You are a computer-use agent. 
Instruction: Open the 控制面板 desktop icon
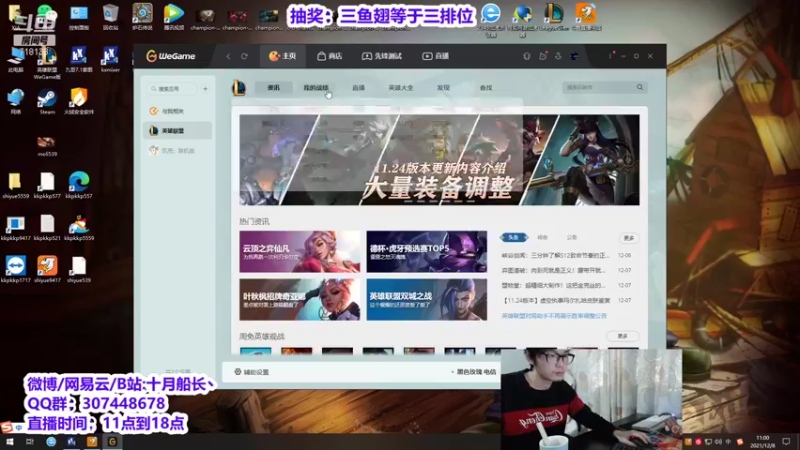pyautogui.click(x=79, y=17)
